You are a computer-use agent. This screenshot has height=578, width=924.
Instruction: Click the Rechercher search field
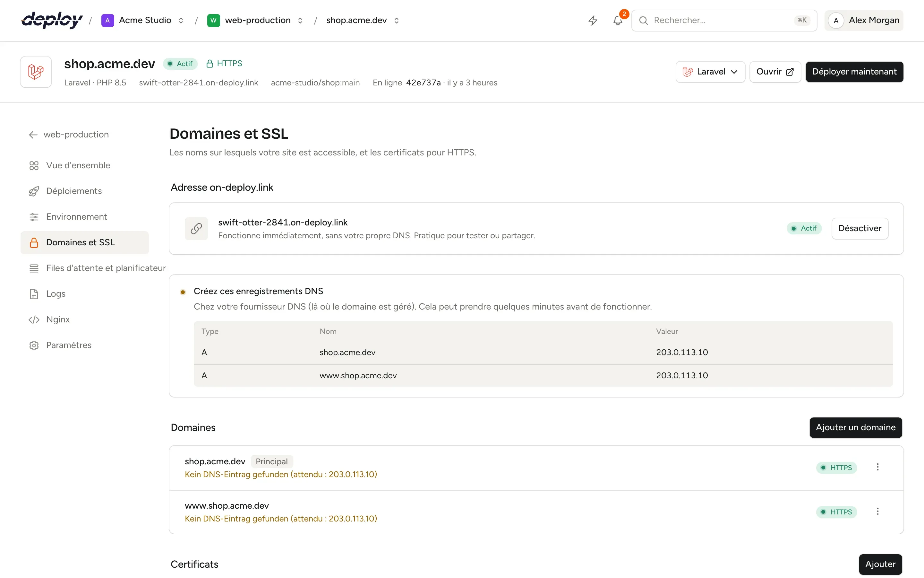pyautogui.click(x=724, y=20)
